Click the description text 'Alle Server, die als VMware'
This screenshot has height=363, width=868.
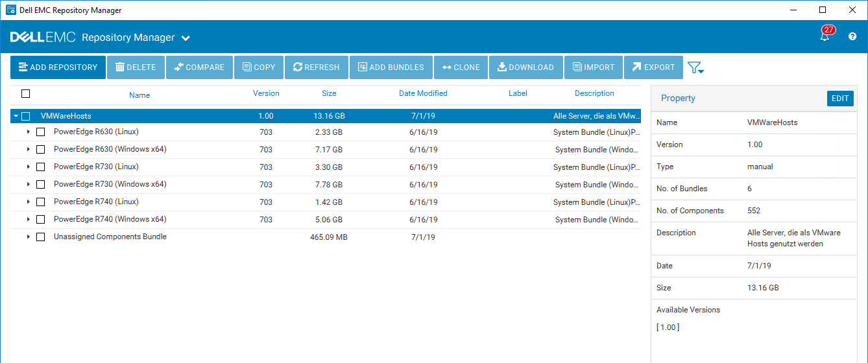794,233
